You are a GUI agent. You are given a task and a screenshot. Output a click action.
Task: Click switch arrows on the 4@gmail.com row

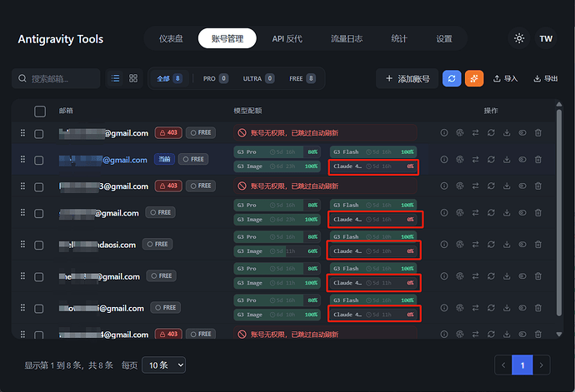pos(476,334)
